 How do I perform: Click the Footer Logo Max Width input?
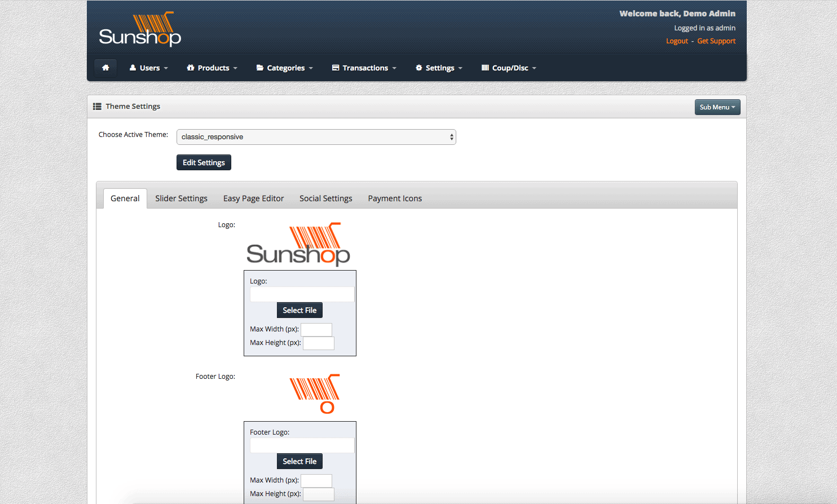click(x=316, y=480)
